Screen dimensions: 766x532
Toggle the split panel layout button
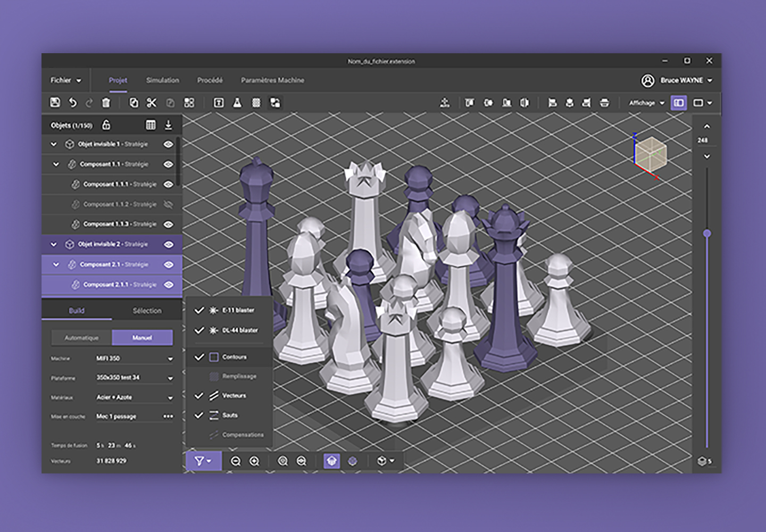pyautogui.click(x=679, y=103)
